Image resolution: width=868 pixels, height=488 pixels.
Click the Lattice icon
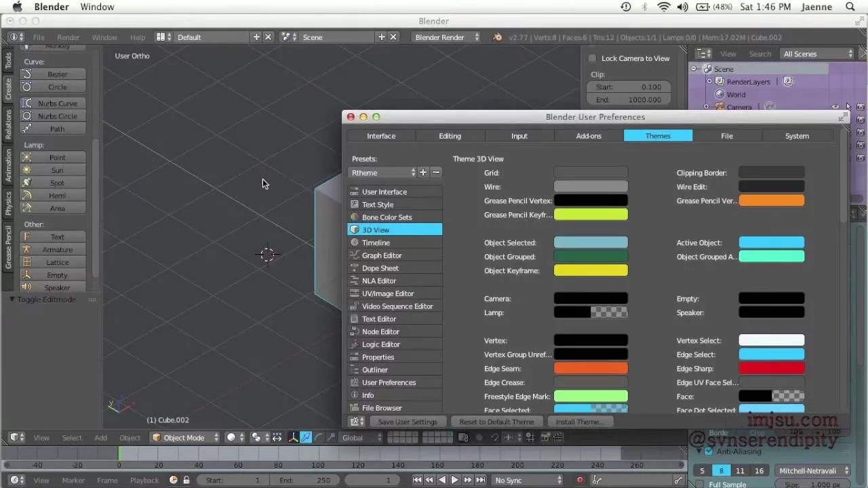[26, 262]
